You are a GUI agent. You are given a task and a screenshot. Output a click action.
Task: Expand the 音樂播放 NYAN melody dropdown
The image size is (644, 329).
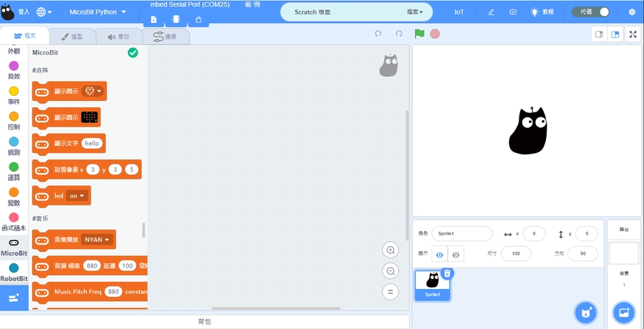(x=97, y=240)
